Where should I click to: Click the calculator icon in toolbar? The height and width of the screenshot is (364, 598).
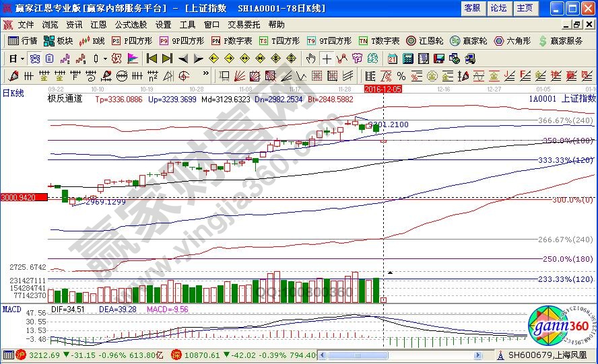point(407,59)
